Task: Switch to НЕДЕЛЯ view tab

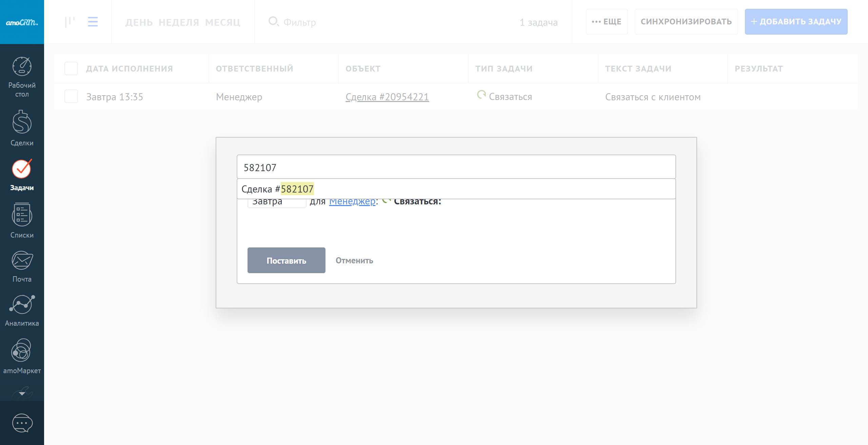Action: tap(179, 22)
